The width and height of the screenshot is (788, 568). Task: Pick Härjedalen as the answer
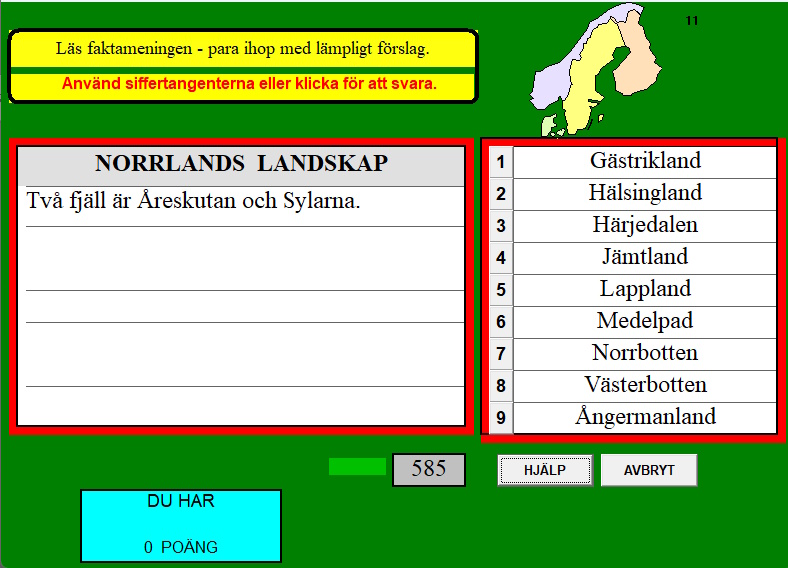click(x=645, y=225)
